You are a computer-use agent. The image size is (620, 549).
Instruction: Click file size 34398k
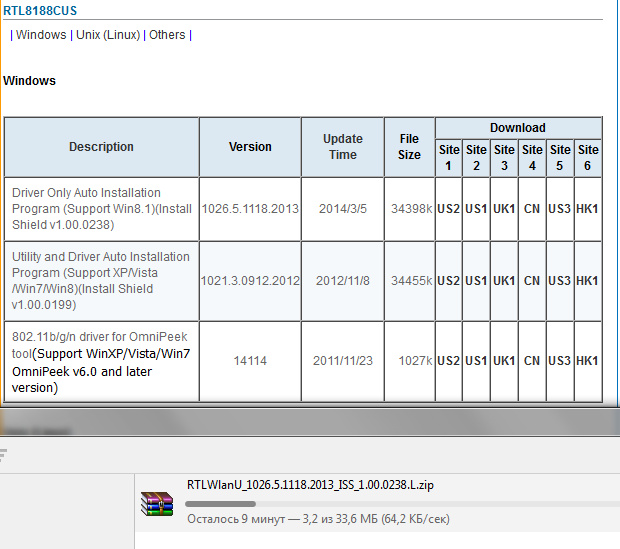pyautogui.click(x=412, y=208)
